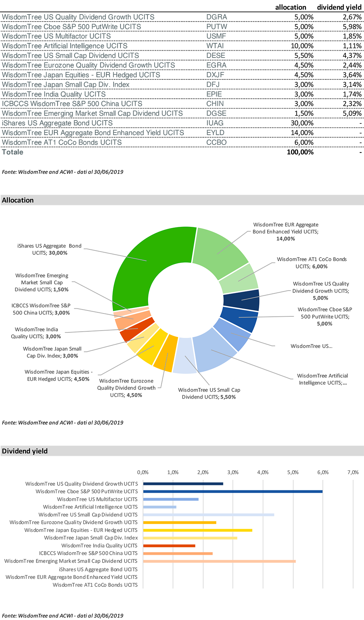Viewport: 364px width, 620px height.
Task: Click the red-orange bar in Dividend yield chart
Action: click(x=170, y=546)
